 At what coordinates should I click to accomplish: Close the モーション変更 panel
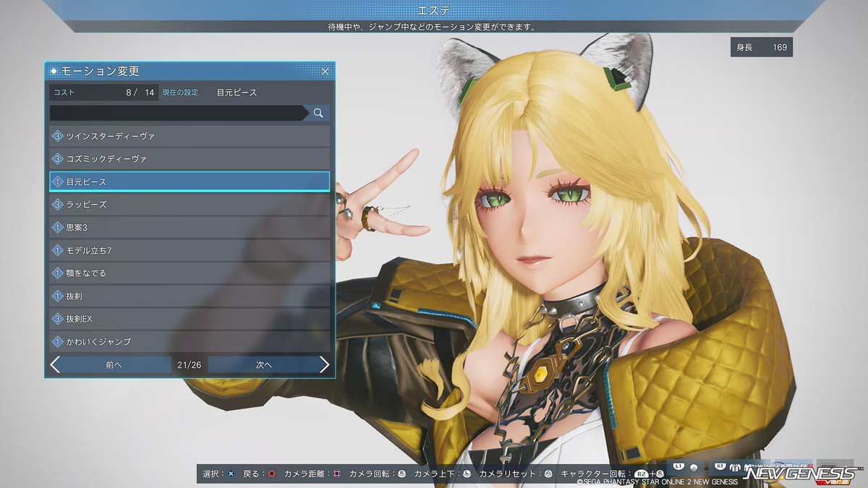325,72
